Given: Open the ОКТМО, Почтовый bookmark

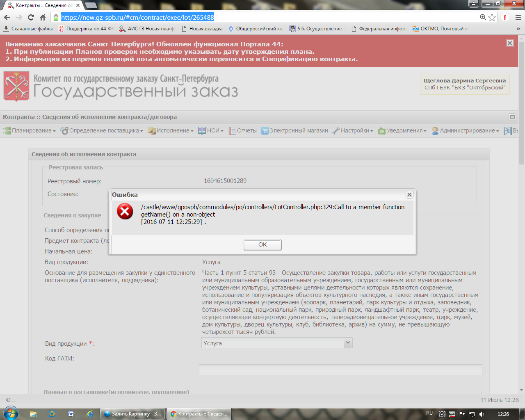Looking at the screenshot, I should pos(440,29).
